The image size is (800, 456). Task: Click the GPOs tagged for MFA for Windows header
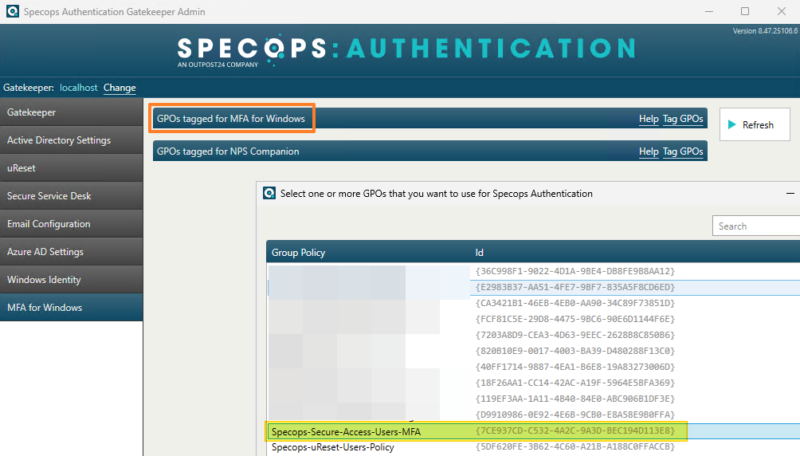pyautogui.click(x=430, y=118)
